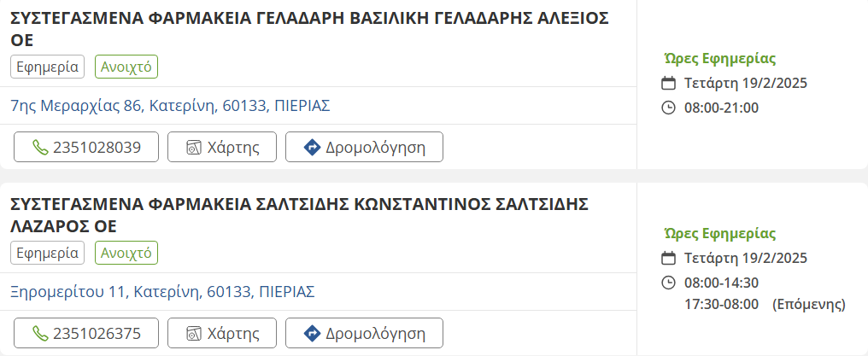Click phone icon next to 2351026375
The image size is (868, 356).
(x=40, y=333)
